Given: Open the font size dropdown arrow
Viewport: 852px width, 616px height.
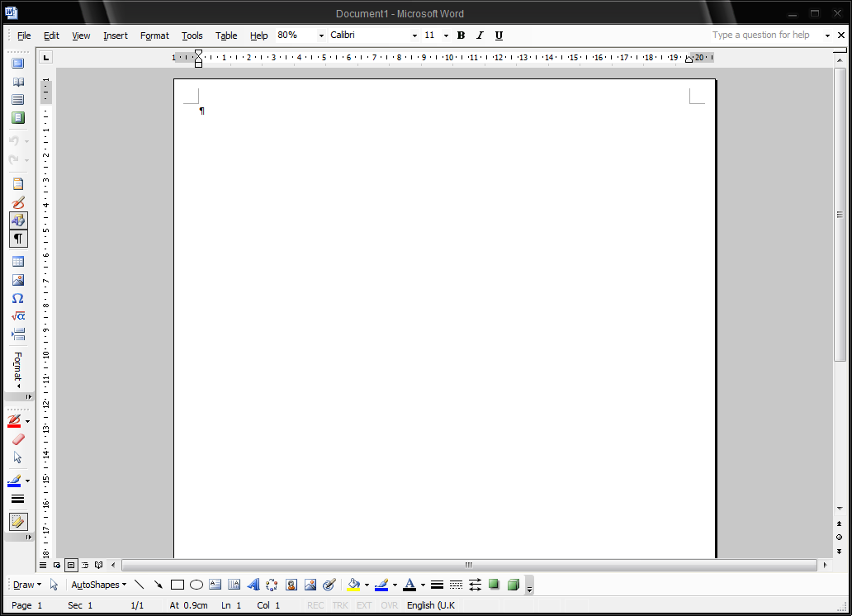Looking at the screenshot, I should [x=446, y=36].
